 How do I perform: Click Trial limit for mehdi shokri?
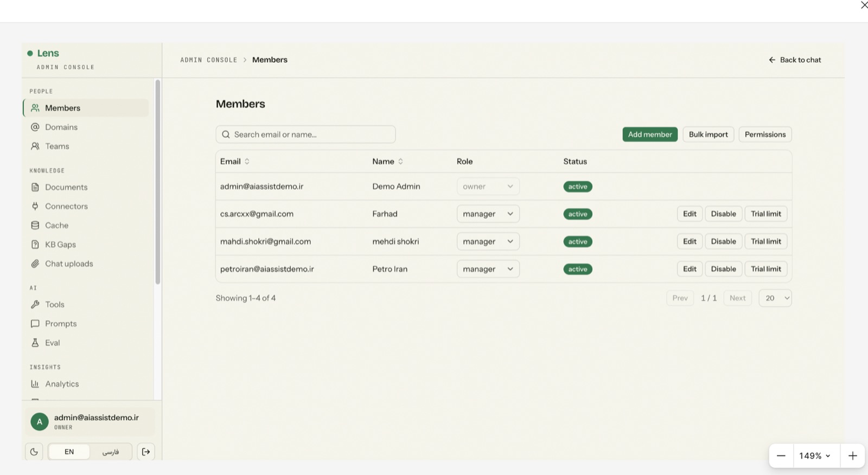tap(766, 241)
